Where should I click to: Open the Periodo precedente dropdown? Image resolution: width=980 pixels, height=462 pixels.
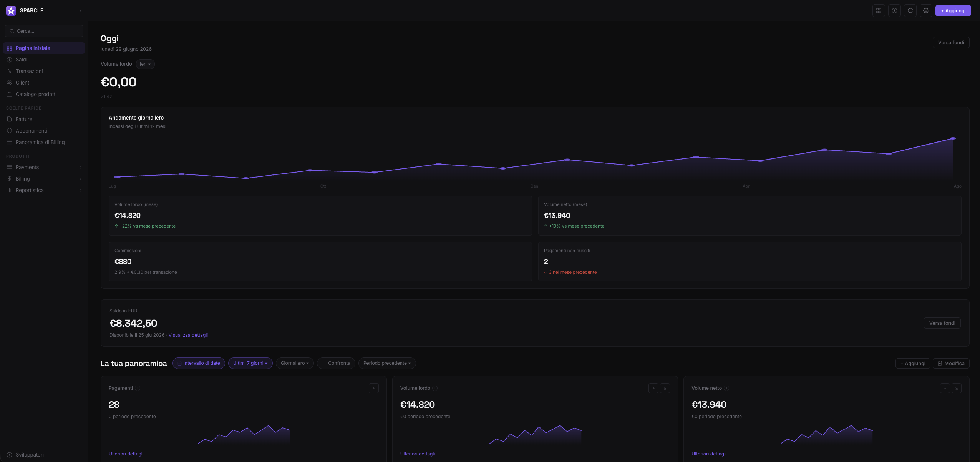[x=387, y=363]
